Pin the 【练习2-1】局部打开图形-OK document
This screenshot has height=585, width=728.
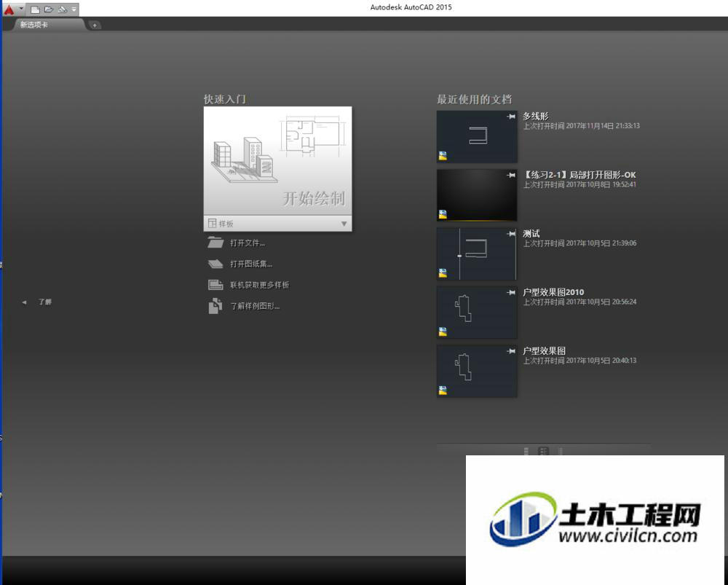pos(511,175)
